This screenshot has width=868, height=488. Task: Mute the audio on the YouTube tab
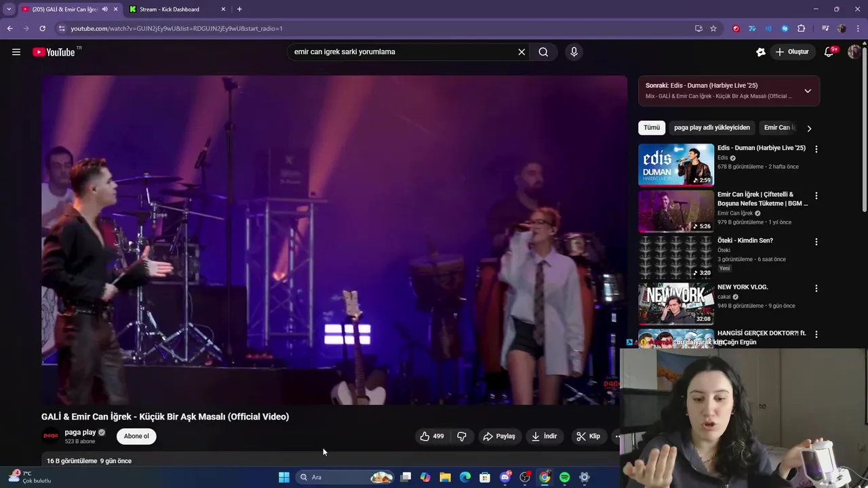click(104, 9)
